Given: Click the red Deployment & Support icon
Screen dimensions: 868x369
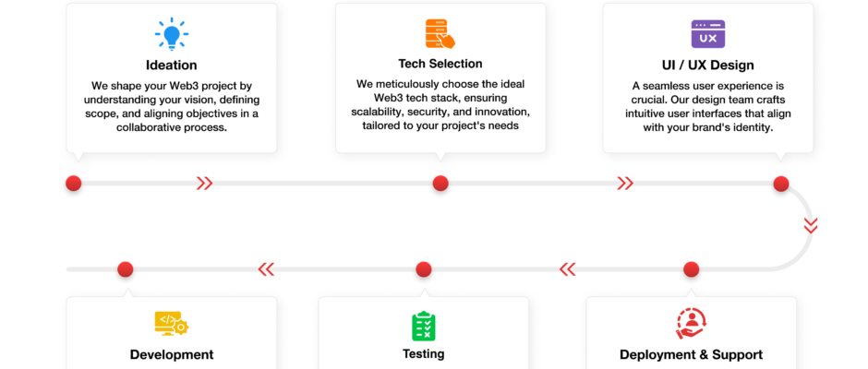Looking at the screenshot, I should tap(692, 324).
